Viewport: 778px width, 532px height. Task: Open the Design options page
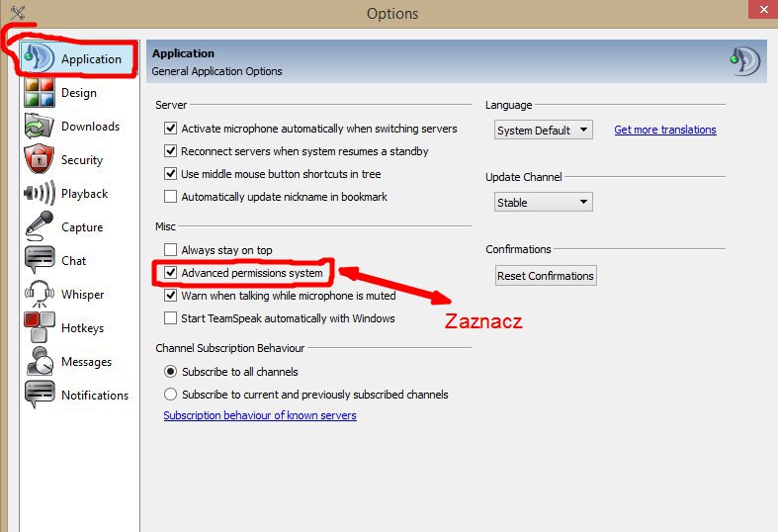pos(78,93)
